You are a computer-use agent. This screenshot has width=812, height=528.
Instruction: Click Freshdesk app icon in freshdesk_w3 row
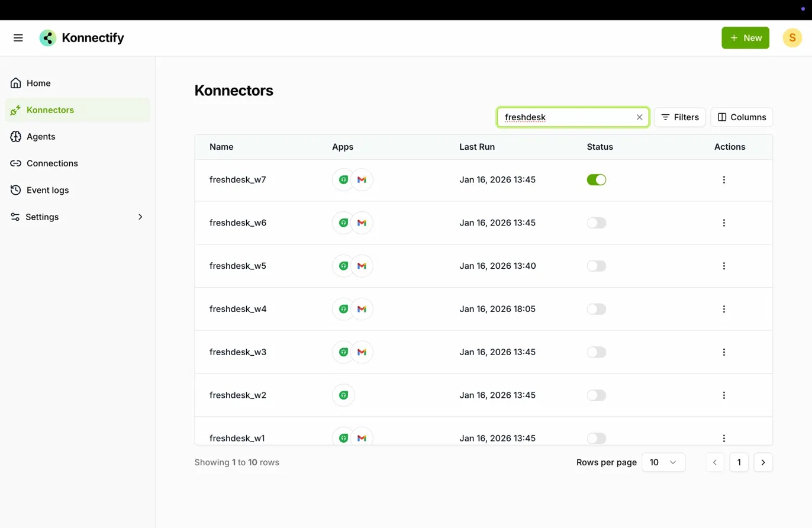click(343, 352)
